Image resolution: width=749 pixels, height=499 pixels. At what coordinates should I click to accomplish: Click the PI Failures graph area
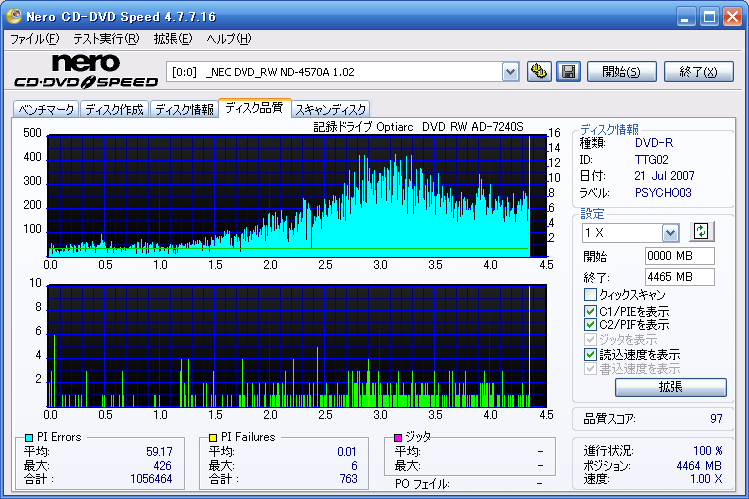pyautogui.click(x=297, y=346)
